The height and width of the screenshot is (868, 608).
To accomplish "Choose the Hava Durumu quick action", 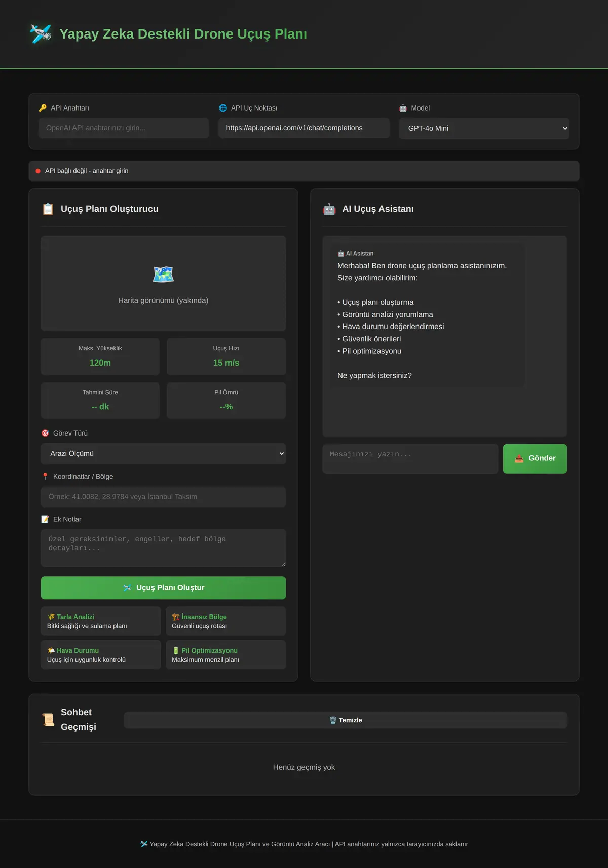I will [101, 655].
